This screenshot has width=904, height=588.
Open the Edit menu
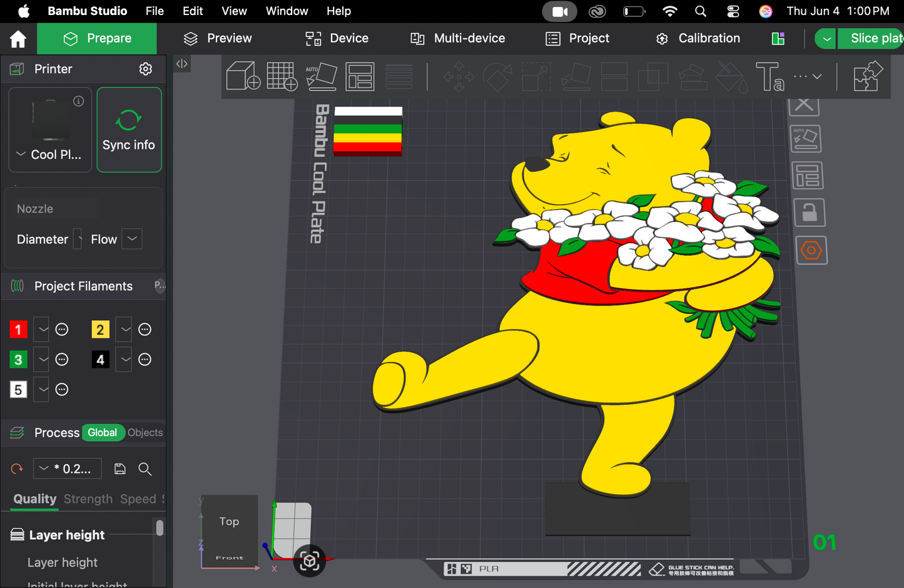[x=193, y=11]
